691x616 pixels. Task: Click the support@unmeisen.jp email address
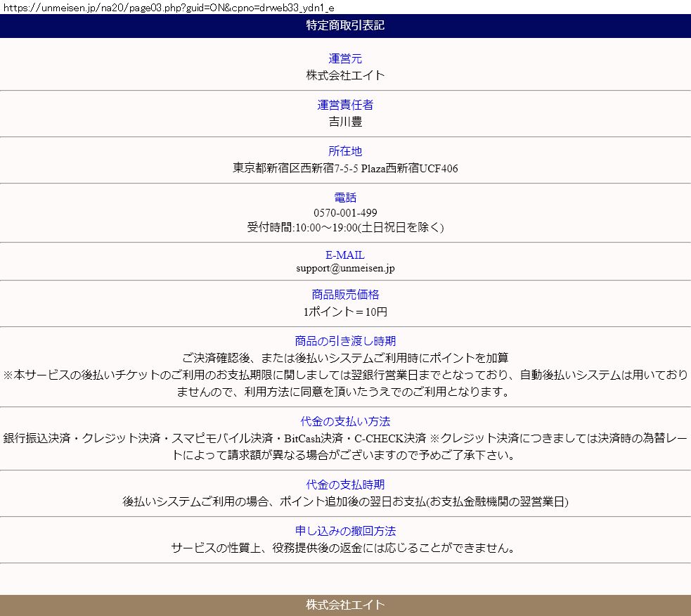pyautogui.click(x=345, y=268)
